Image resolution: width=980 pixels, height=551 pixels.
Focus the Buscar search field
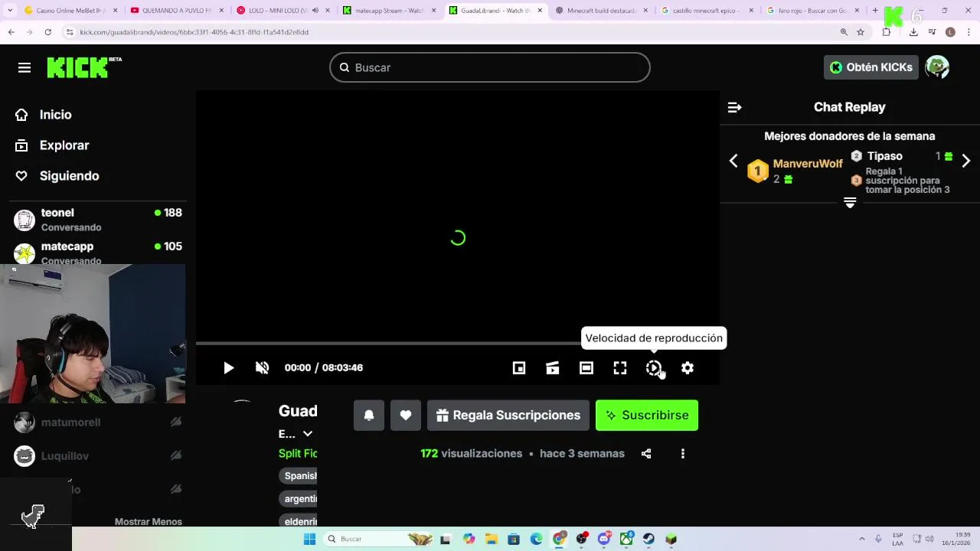[490, 67]
